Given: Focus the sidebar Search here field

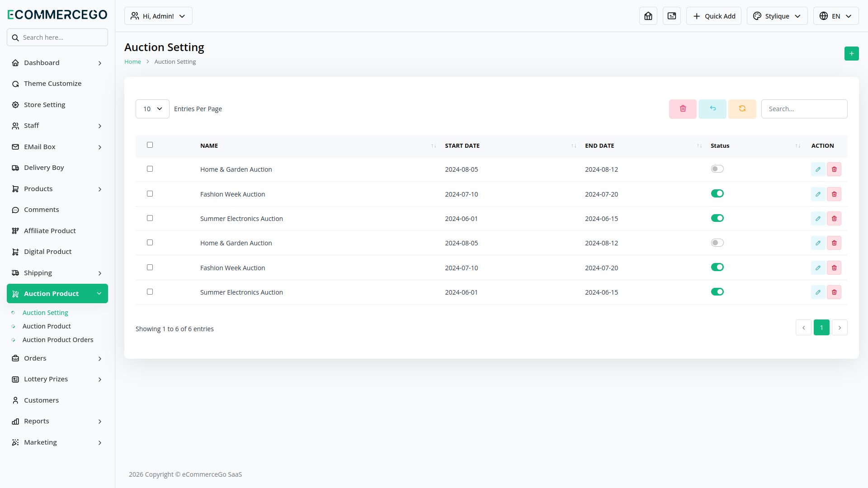Looking at the screenshot, I should pyautogui.click(x=57, y=38).
